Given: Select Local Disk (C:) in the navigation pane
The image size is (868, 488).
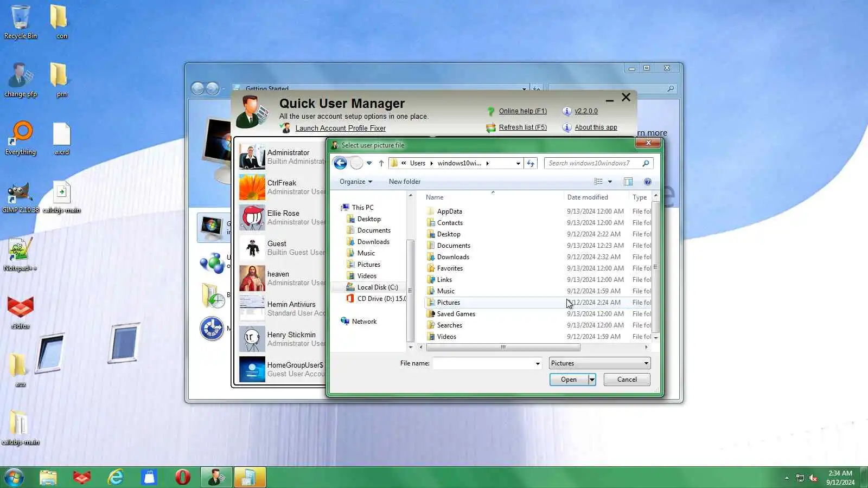Looking at the screenshot, I should (x=377, y=287).
